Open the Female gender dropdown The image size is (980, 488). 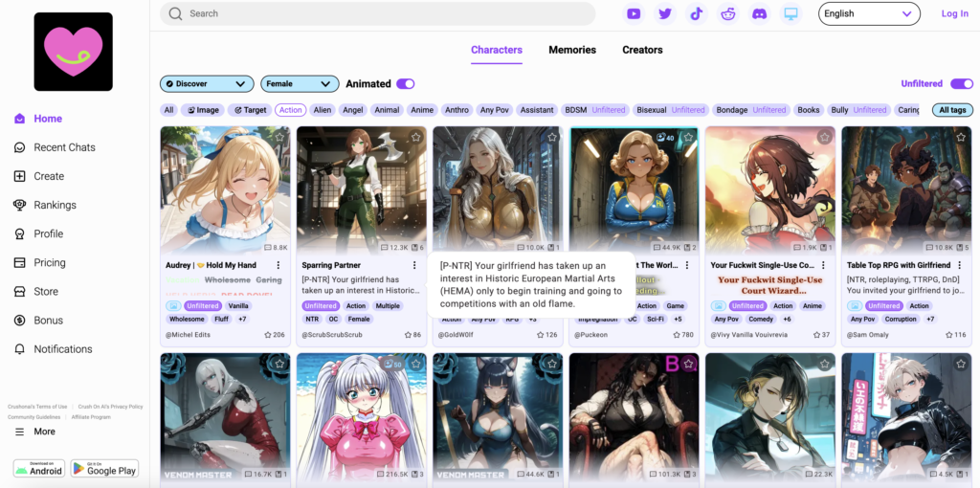[300, 84]
